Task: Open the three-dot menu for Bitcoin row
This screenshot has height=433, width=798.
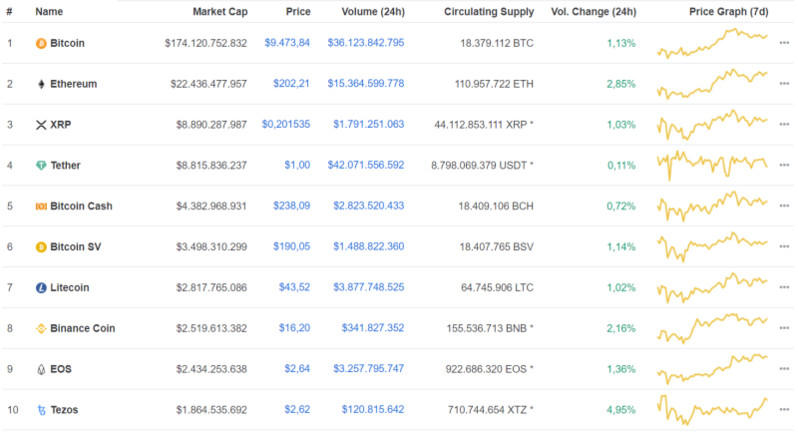Action: pyautogui.click(x=784, y=44)
